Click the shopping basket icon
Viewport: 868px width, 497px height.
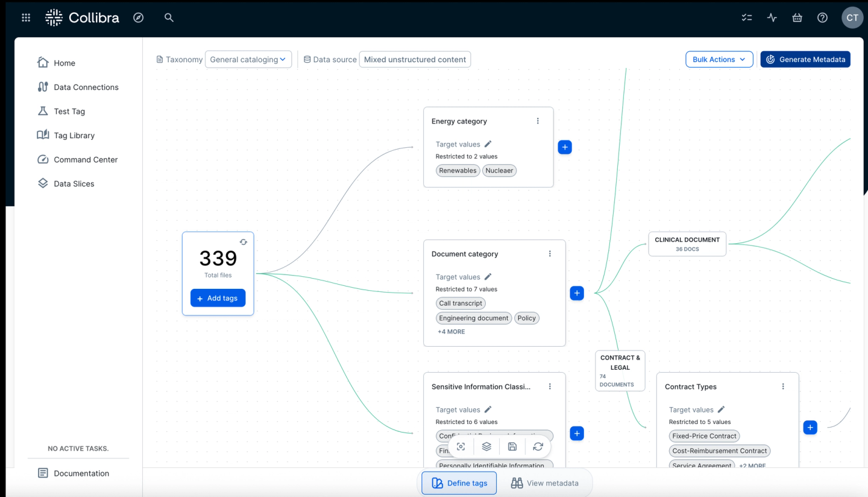pos(797,18)
